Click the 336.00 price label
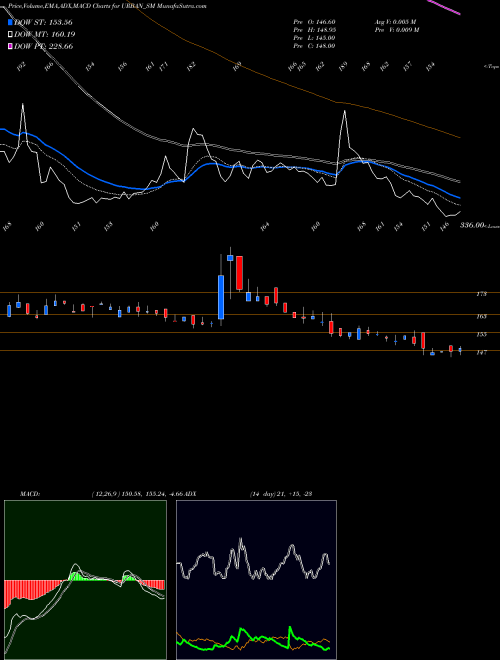Image resolution: width=500 pixels, height=660 pixels. point(472,225)
